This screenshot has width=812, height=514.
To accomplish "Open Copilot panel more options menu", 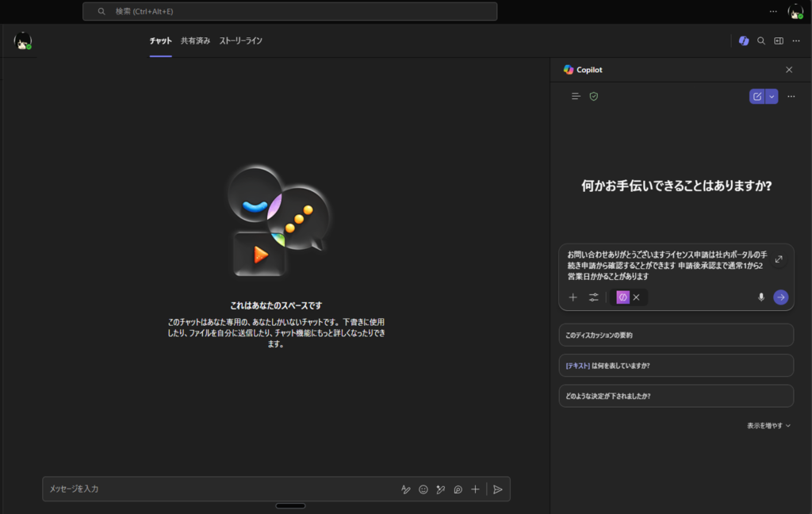I will coord(791,96).
